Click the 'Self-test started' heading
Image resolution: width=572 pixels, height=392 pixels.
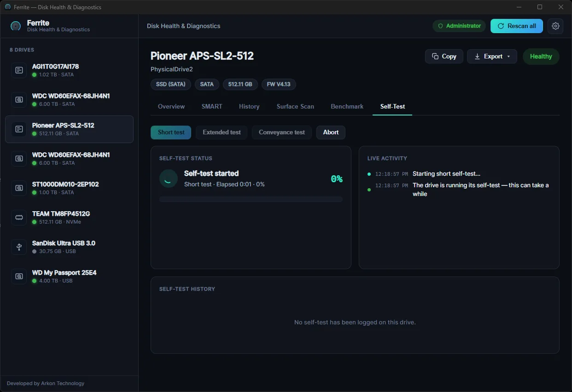(x=211, y=173)
